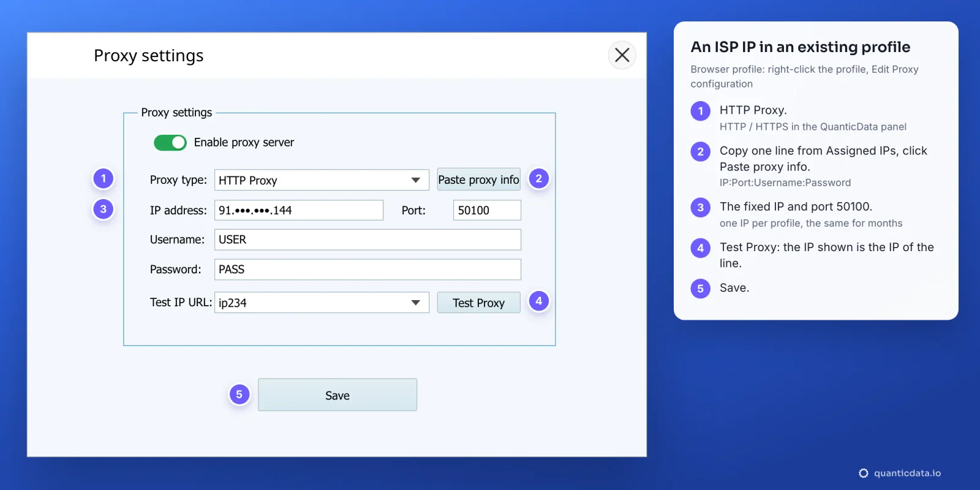Click the 'IP address:' label
This screenshot has width=980, height=490.
[x=178, y=211]
